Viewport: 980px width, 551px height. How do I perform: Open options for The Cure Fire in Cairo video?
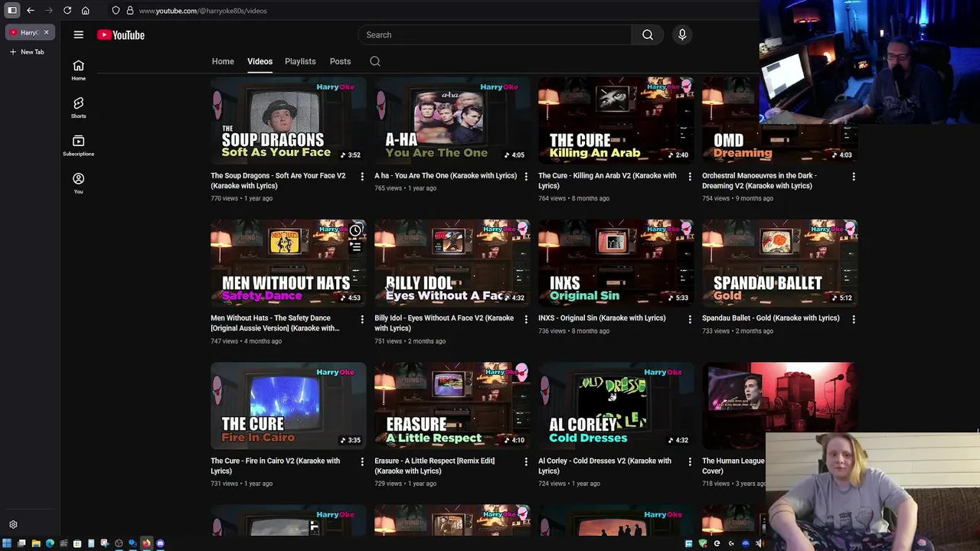[x=362, y=462]
